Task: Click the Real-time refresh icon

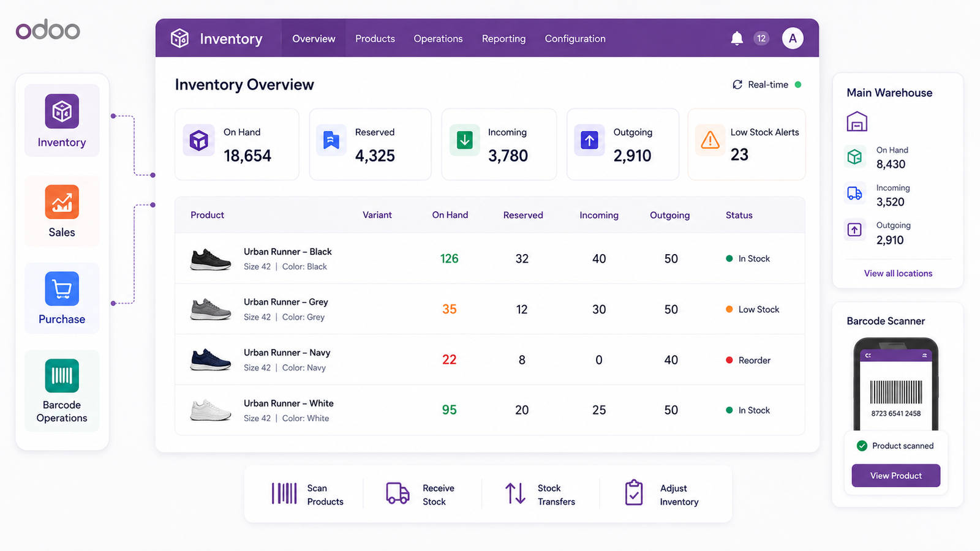Action: coord(737,84)
